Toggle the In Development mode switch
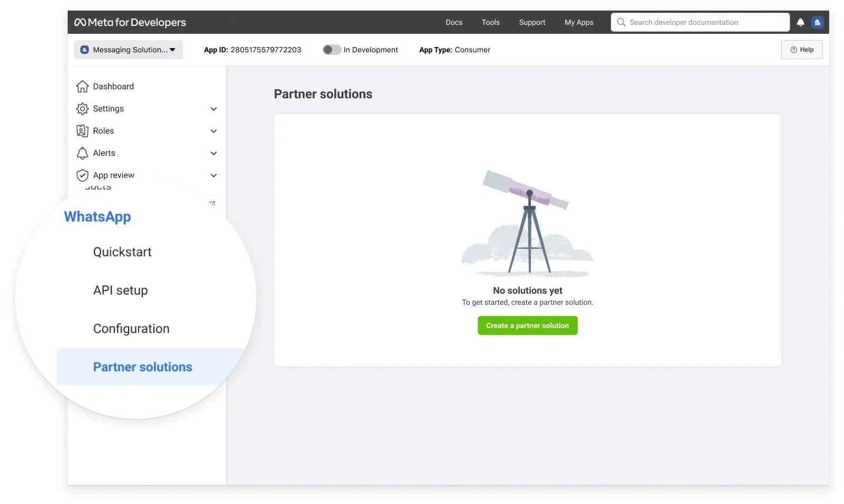The image size is (844, 504). coord(332,50)
